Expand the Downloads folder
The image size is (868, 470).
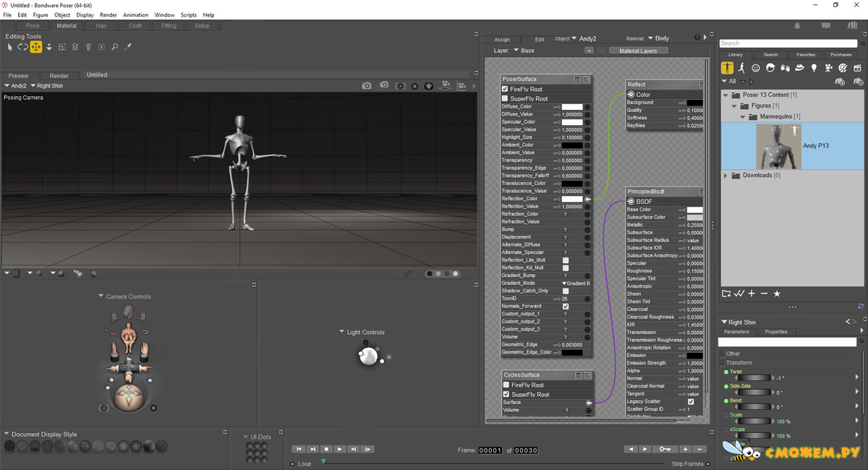pos(726,175)
